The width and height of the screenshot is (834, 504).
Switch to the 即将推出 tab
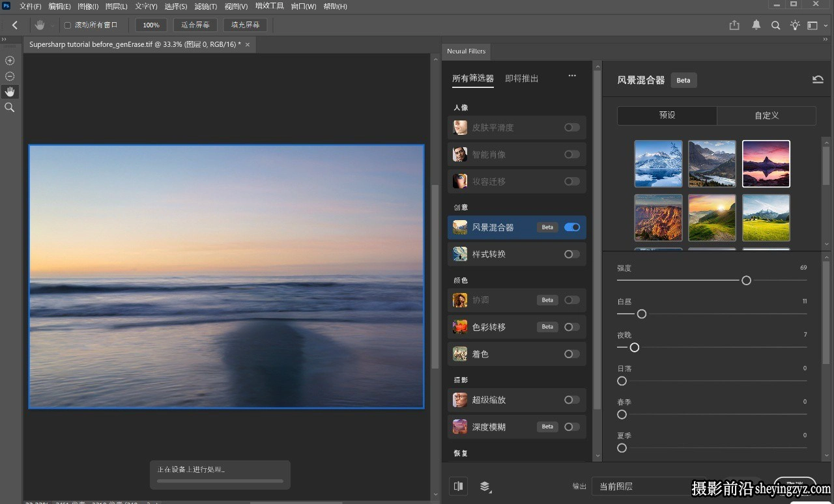click(x=522, y=79)
